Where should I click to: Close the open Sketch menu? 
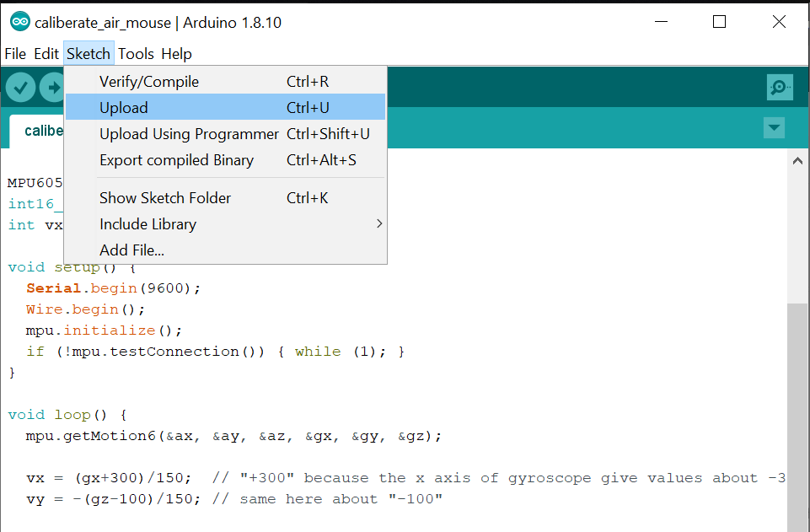89,54
